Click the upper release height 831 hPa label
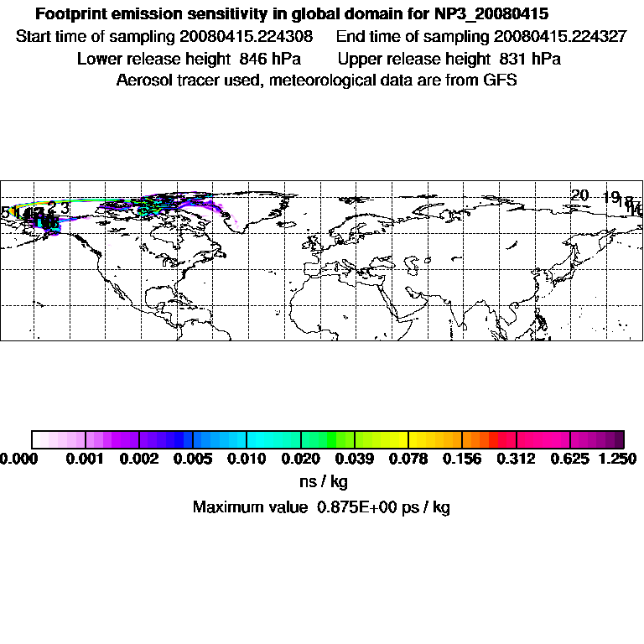644x644 pixels. coord(449,59)
